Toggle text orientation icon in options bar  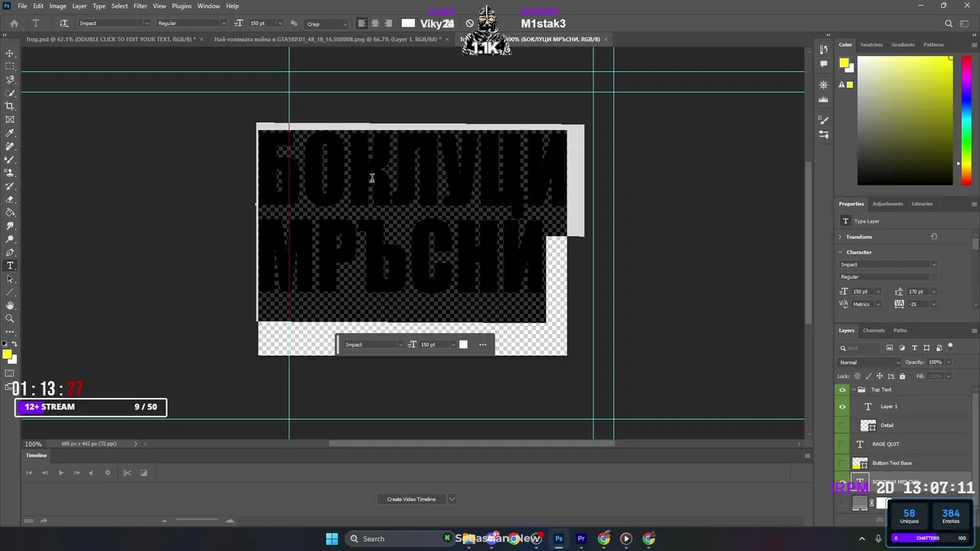pos(64,23)
